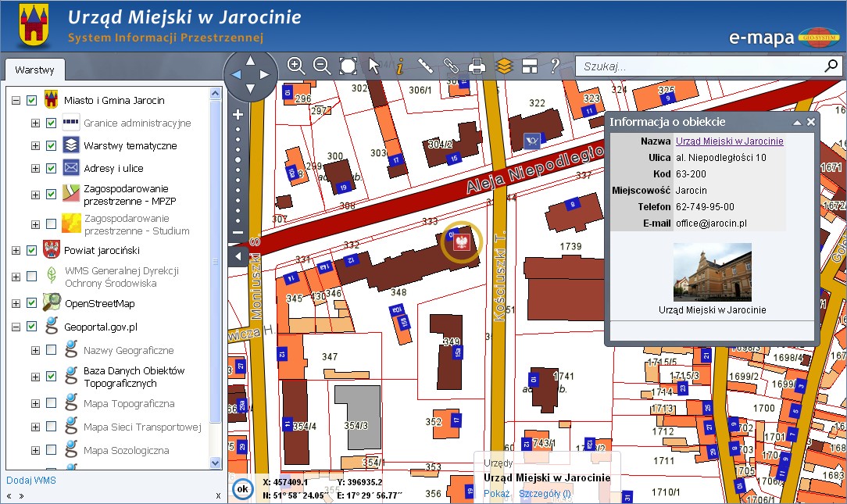Open the yellow layers stack tool
847x504 pixels.
point(503,66)
